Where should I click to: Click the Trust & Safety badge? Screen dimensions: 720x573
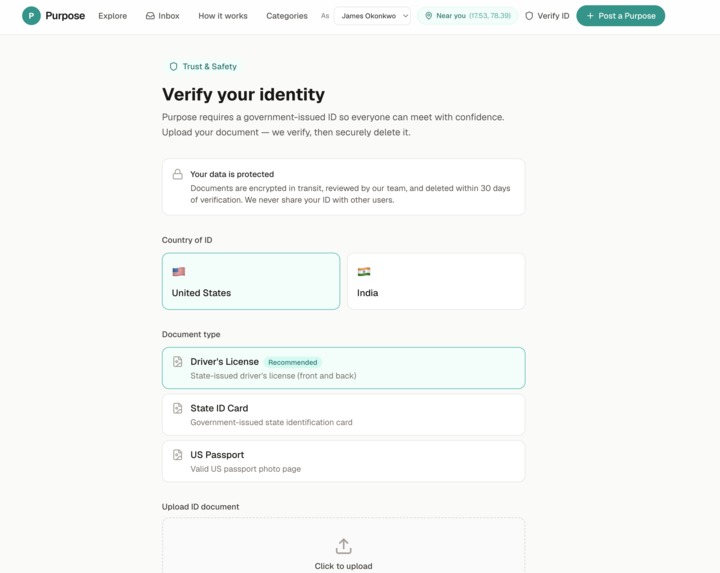click(203, 67)
